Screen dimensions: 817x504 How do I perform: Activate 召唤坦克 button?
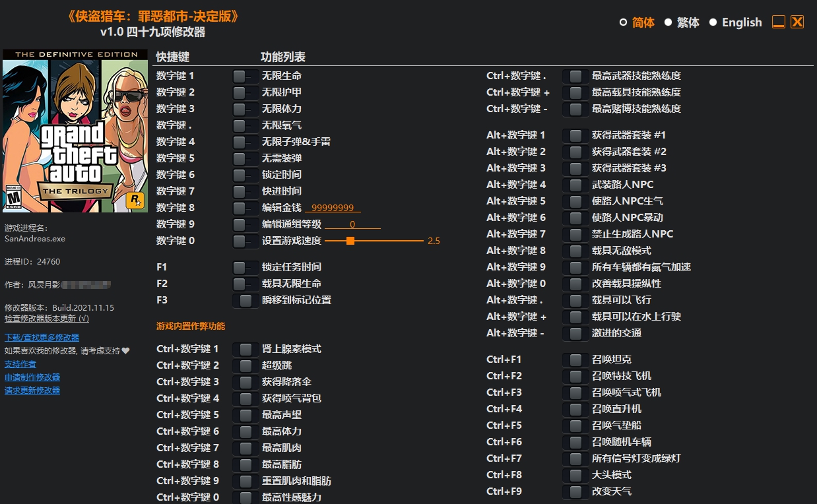tap(575, 360)
